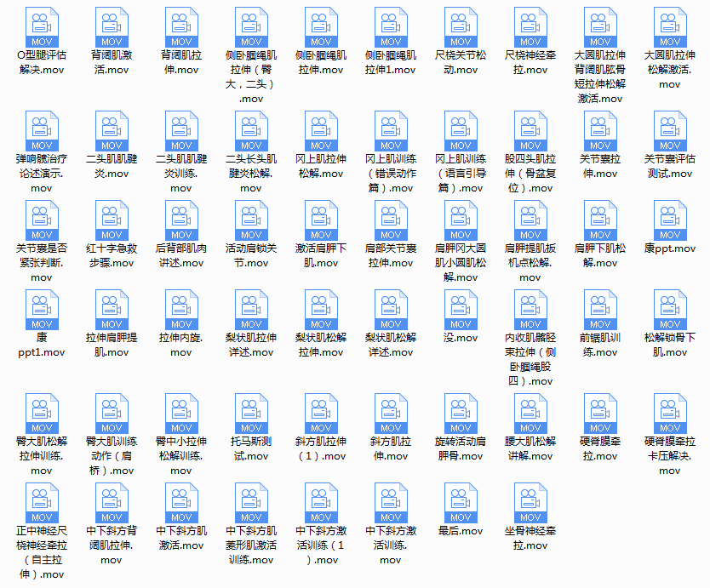
Task: Click file name 梨状肌松解拉伸.mov
Action: pos(321,345)
